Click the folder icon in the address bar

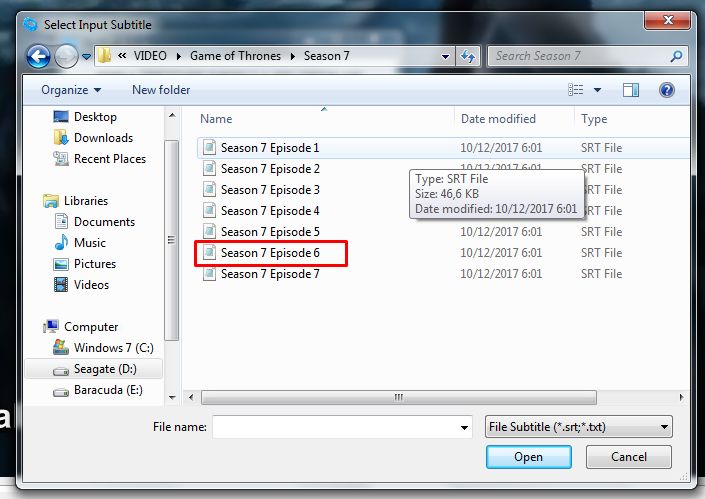point(104,56)
